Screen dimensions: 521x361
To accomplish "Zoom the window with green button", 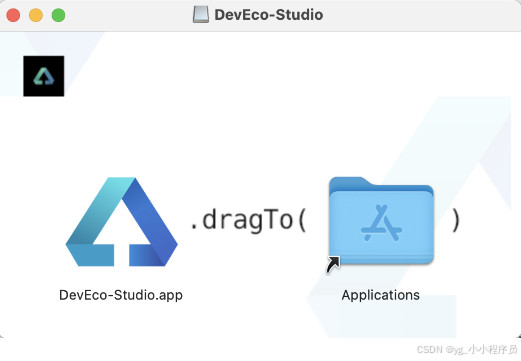I will click(x=58, y=15).
